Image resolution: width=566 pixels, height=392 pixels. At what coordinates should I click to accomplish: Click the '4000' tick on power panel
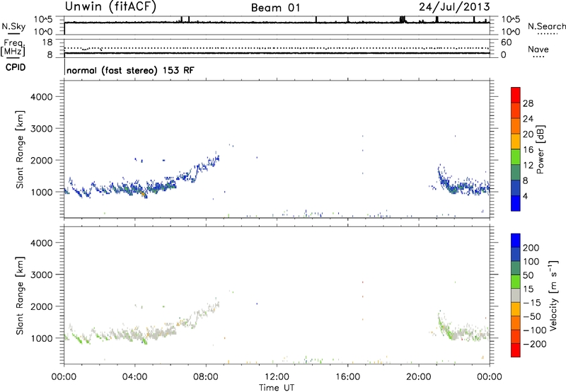coord(41,97)
